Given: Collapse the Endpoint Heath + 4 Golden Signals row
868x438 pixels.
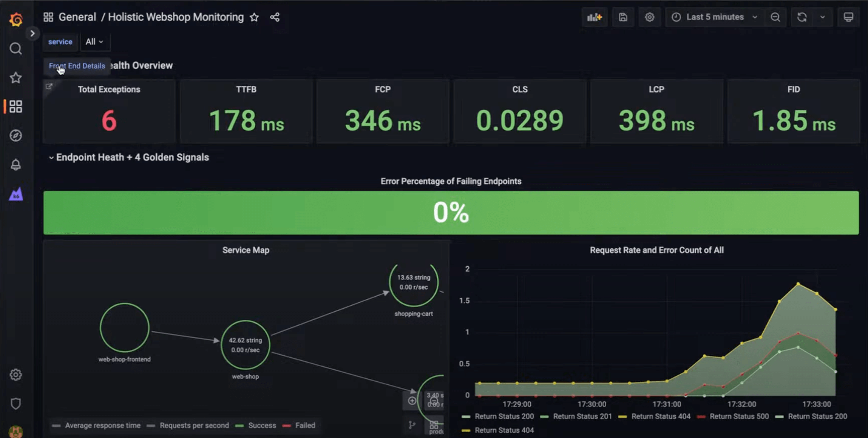Looking at the screenshot, I should pyautogui.click(x=52, y=157).
